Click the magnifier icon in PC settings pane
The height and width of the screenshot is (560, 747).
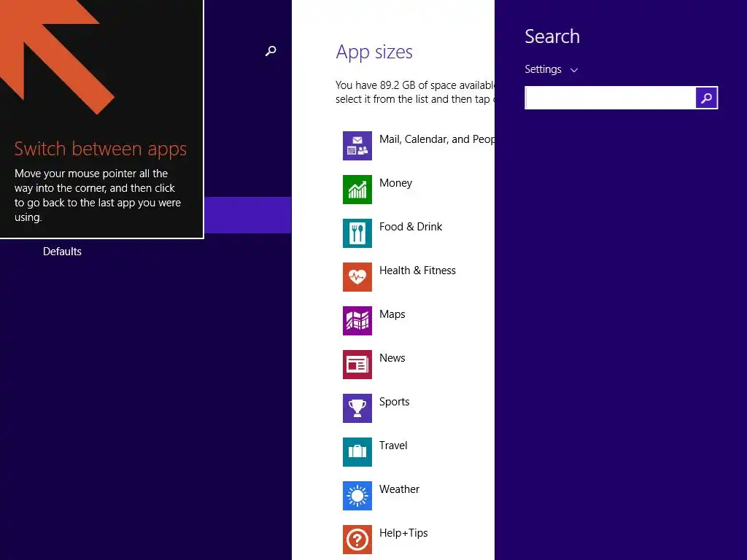click(271, 51)
